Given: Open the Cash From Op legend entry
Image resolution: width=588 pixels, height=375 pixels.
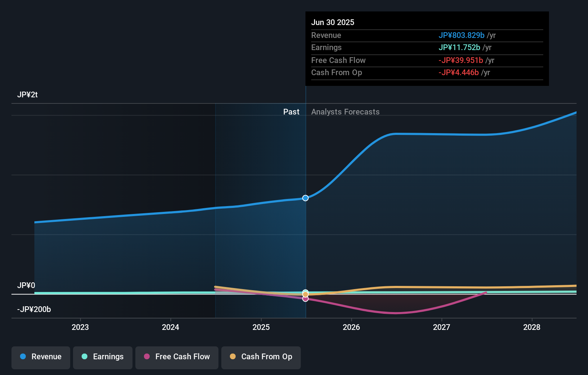Looking at the screenshot, I should 261,357.
